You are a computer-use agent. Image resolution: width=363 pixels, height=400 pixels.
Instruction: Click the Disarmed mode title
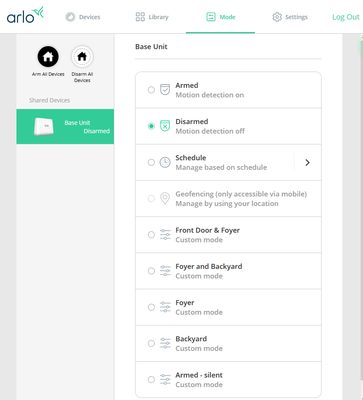coord(192,121)
